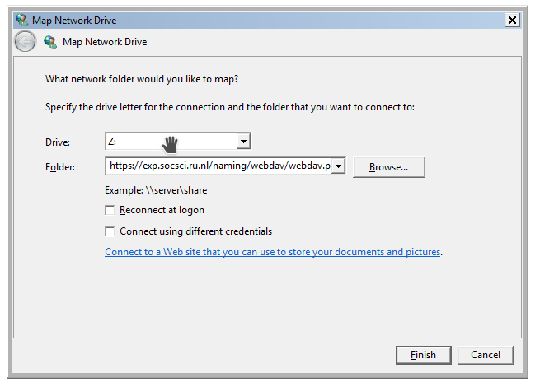Tick Connect using different credentials checkbox
The width and height of the screenshot is (540, 392).
[x=110, y=231]
